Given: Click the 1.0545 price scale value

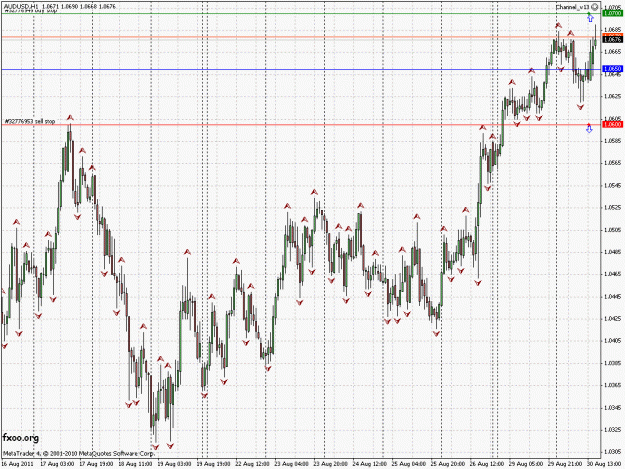Looking at the screenshot, I should pos(613,185).
